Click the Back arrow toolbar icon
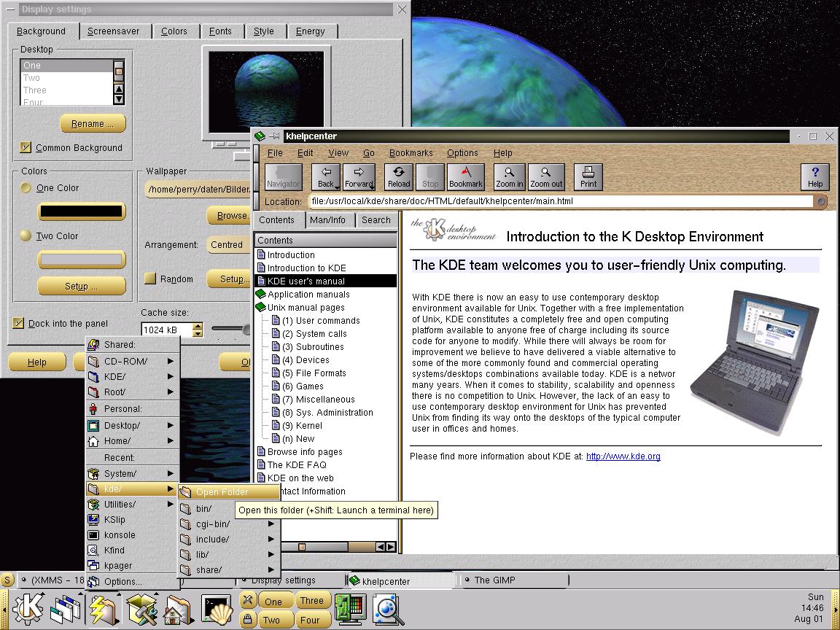This screenshot has height=630, width=840. [326, 176]
